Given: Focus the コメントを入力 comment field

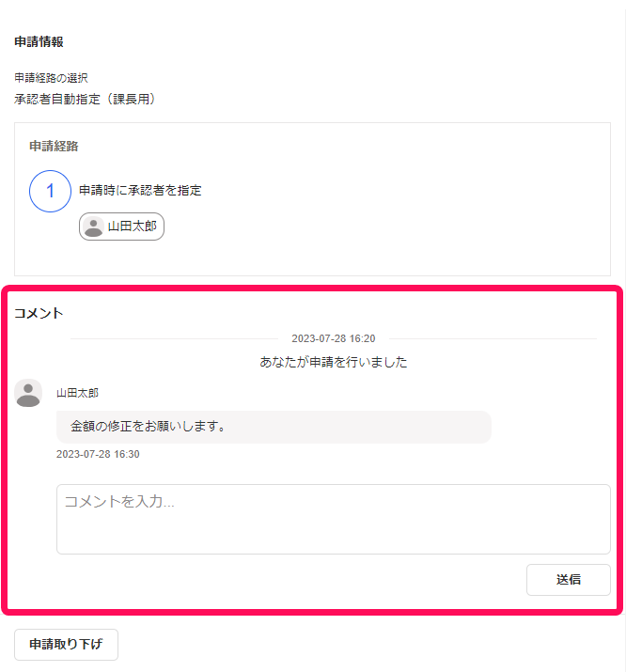Looking at the screenshot, I should (x=334, y=519).
